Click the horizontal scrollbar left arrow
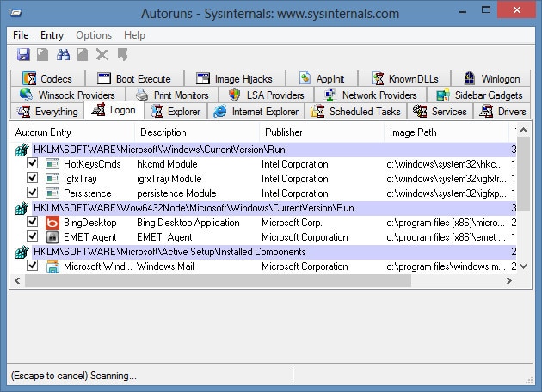Screen dimensions: 542x392 17,281
